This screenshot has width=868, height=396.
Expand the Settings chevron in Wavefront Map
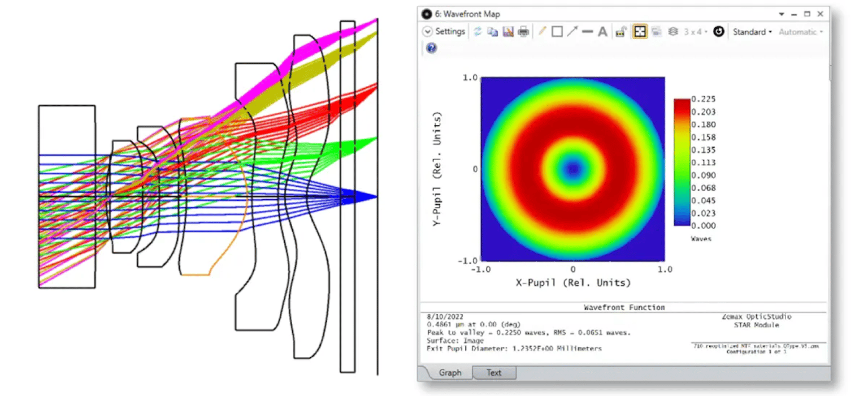(427, 32)
